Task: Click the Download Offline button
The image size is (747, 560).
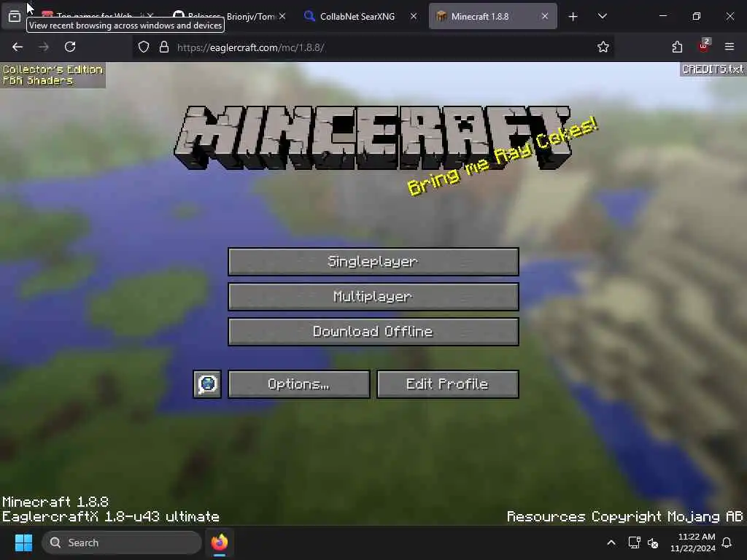Action: tap(373, 332)
